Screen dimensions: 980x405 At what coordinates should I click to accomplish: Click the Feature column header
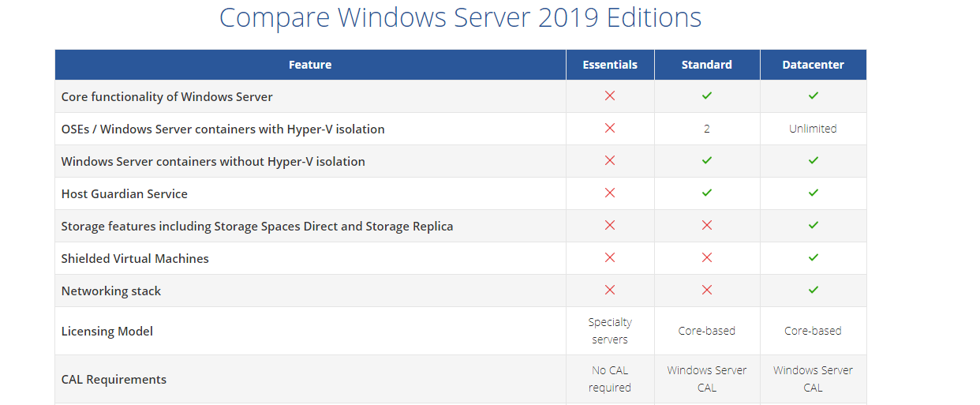click(310, 65)
